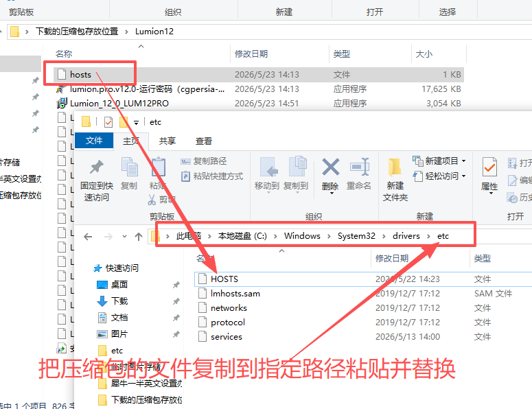The image size is (532, 409).
Task: Click the pin icon beside 图片
Action: coord(176,334)
